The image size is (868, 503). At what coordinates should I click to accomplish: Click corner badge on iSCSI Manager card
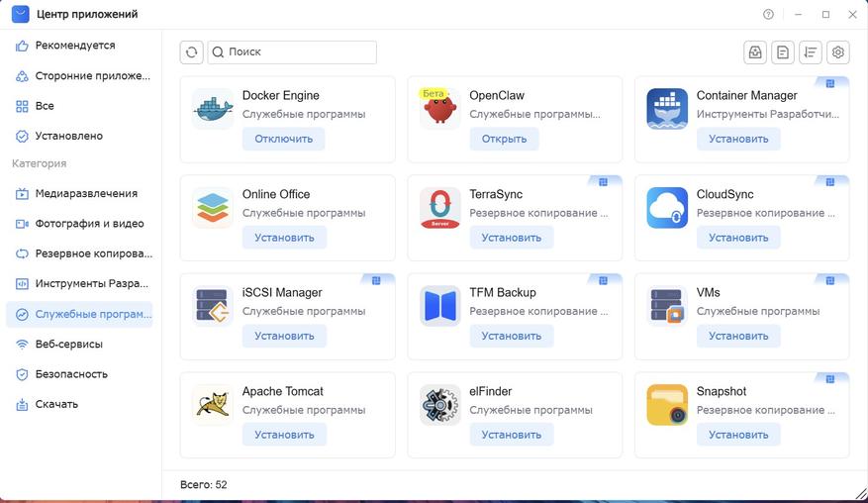point(376,281)
